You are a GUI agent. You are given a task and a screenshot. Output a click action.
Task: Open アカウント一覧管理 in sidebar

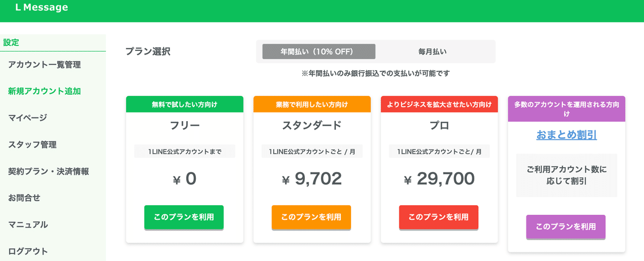pyautogui.click(x=45, y=65)
